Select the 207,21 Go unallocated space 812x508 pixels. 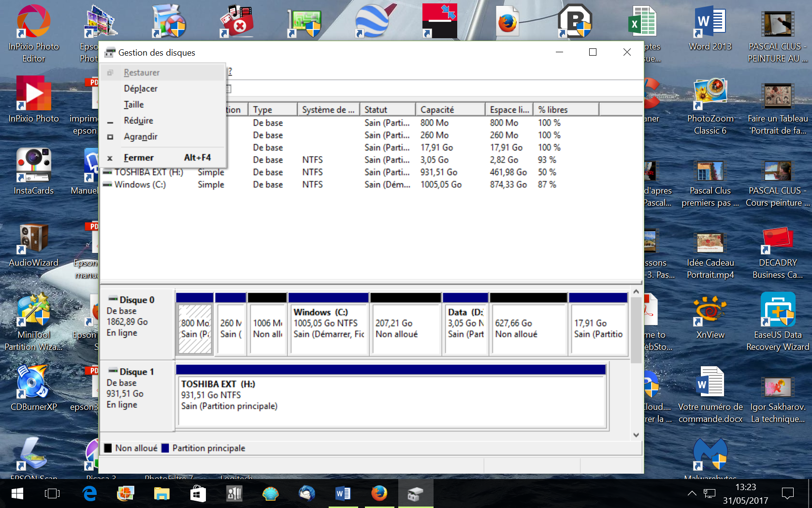click(406, 325)
